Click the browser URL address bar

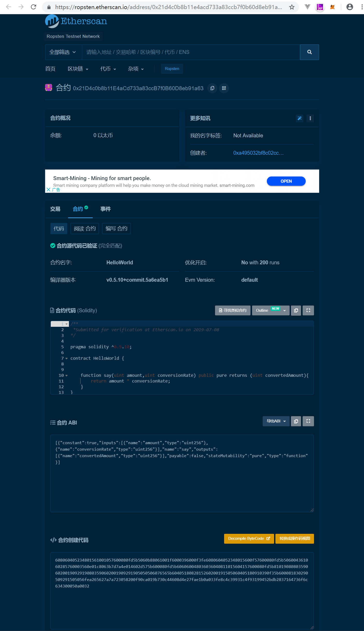(168, 7)
